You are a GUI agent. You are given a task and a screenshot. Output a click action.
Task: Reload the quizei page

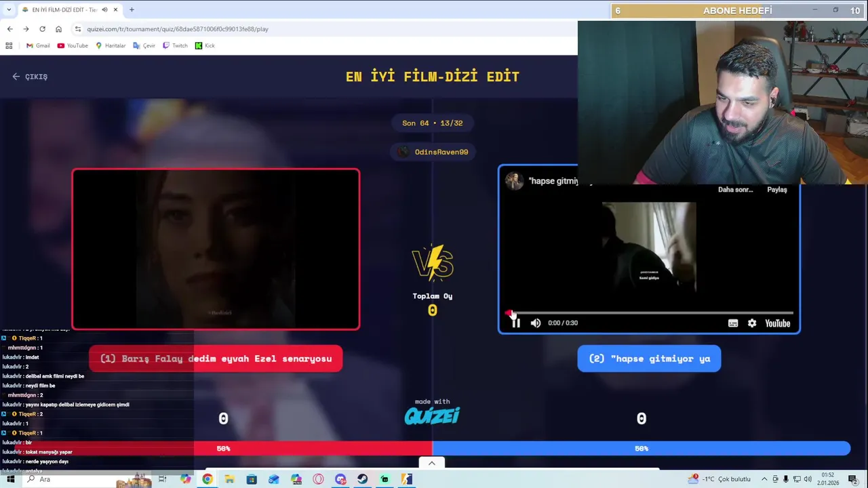click(x=42, y=29)
